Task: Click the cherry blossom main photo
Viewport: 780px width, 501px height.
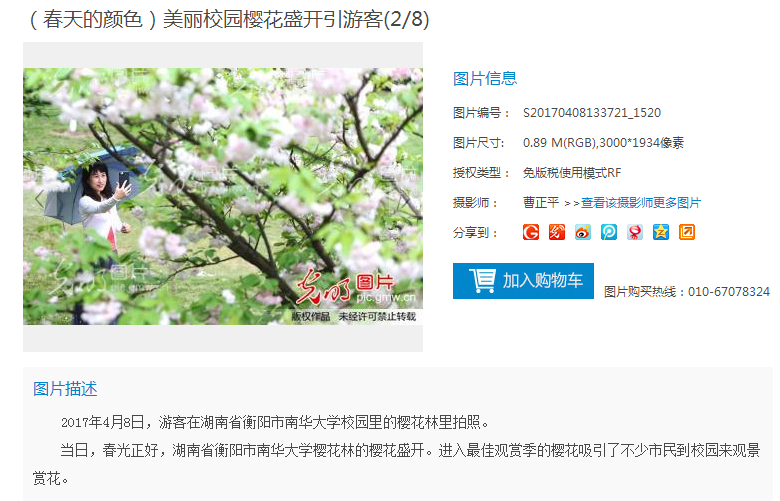Action: pyautogui.click(x=223, y=197)
